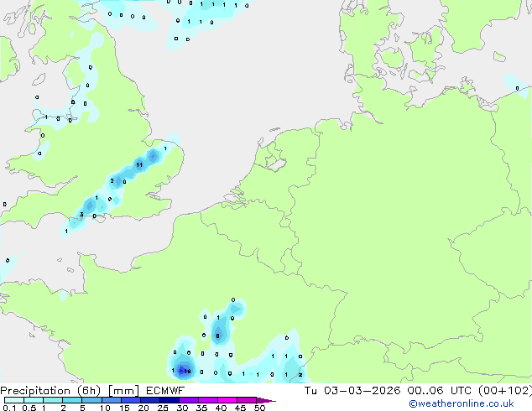532x411 pixels.
Task: Click the 0.1 mm legend color swatch
Action: click(14, 400)
